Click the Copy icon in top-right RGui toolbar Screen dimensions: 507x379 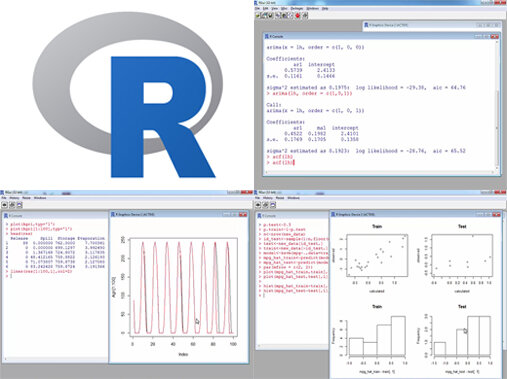[278, 15]
